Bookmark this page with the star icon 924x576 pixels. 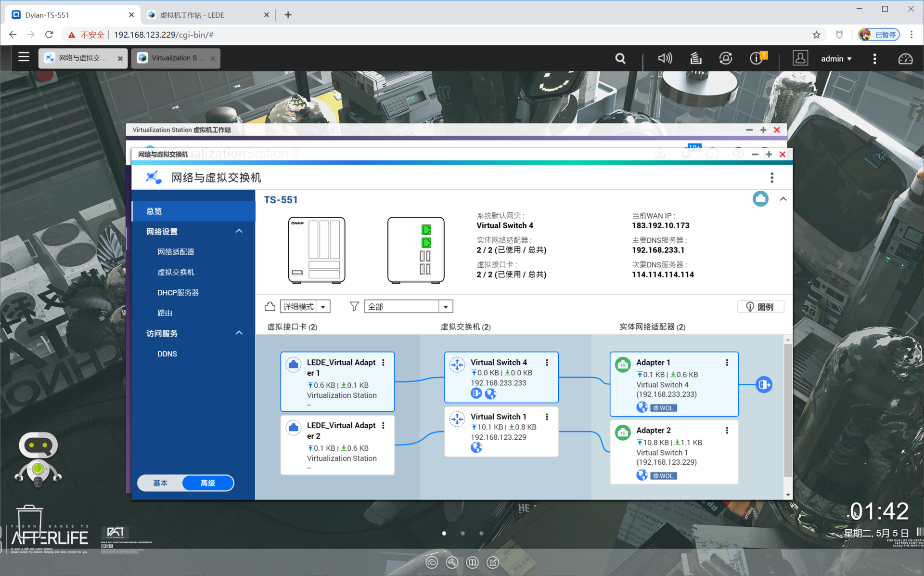click(817, 35)
